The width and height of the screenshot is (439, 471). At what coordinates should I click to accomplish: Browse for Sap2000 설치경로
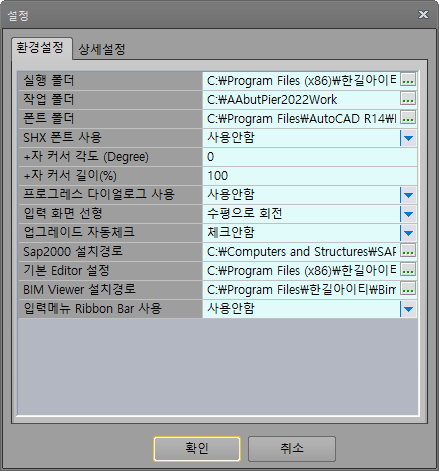coord(408,251)
